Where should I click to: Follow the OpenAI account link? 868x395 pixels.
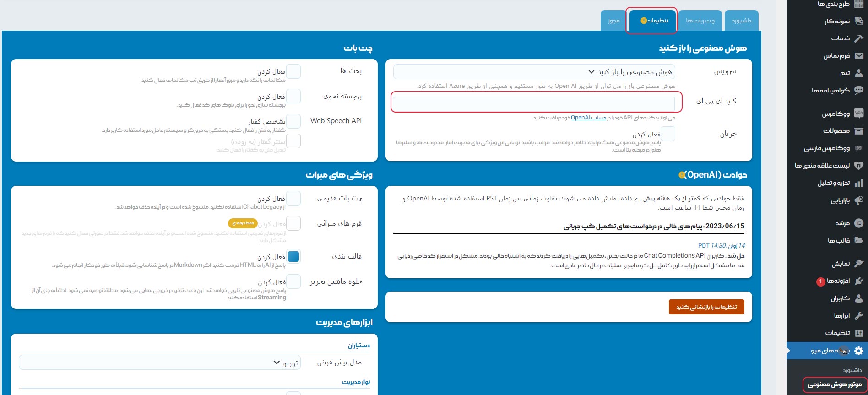(x=588, y=118)
